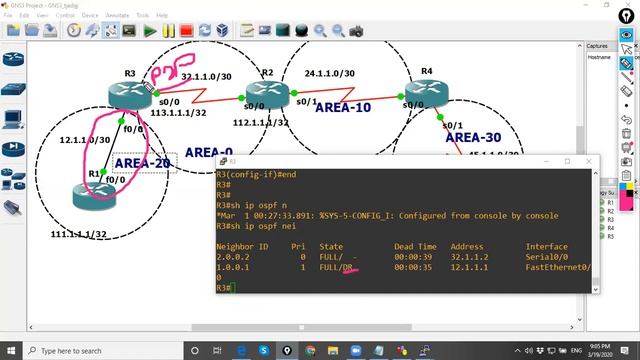Insert a picture toolbar icon
Viewport: 640px width, 360px height.
coord(264,31)
